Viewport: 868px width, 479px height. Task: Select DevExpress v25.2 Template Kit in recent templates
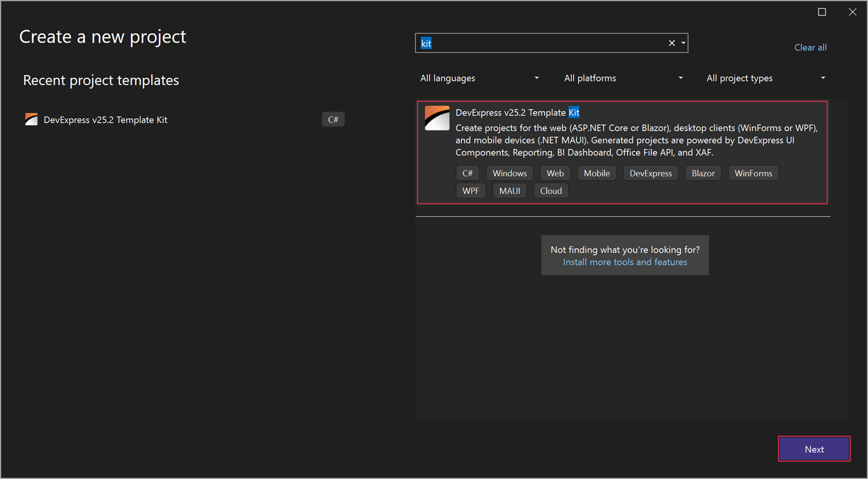coord(184,119)
